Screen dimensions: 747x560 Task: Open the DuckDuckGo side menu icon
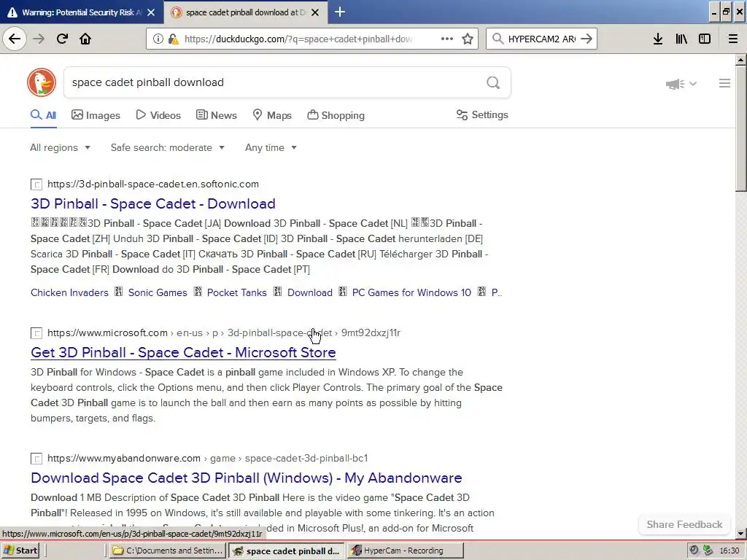[724, 83]
